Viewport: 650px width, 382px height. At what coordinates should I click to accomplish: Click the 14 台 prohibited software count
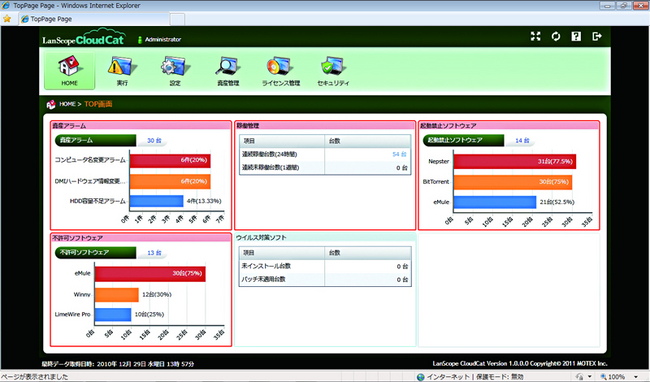522,141
